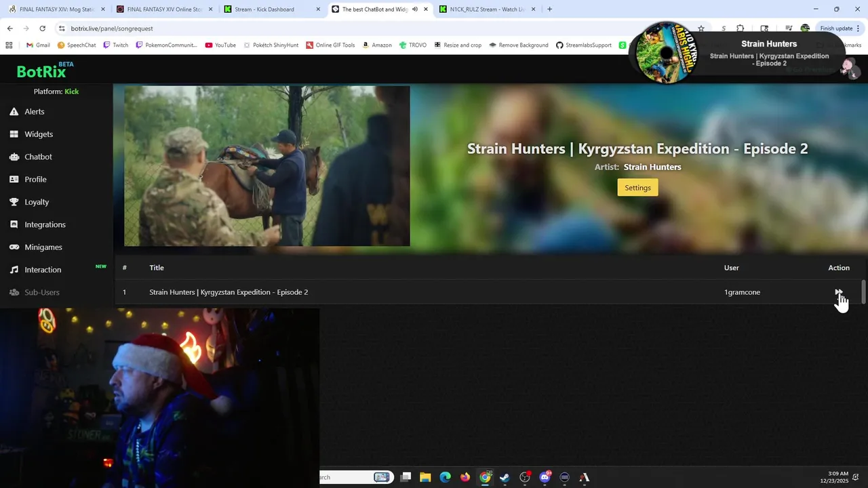868x488 pixels.
Task: Mute the BotRix tab audio icon
Action: point(414,9)
